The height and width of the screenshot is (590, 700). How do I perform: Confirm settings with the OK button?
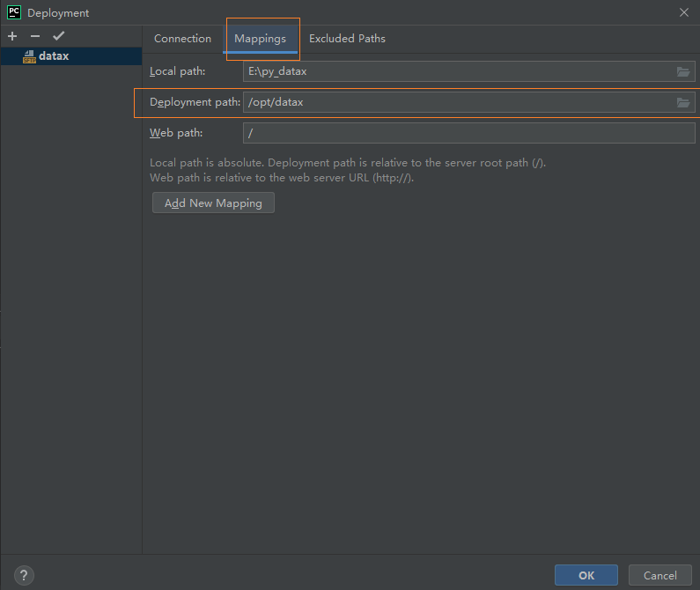[x=586, y=575]
